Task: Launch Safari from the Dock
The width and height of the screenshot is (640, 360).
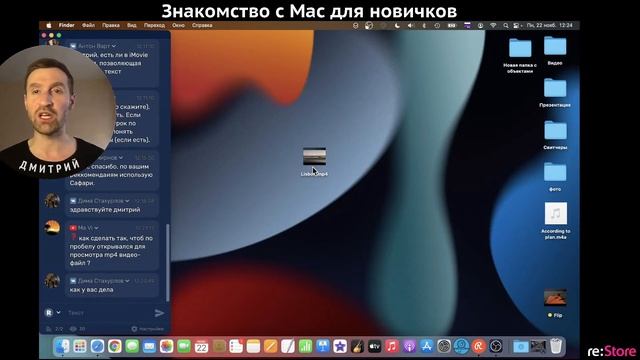Action: pos(97,347)
